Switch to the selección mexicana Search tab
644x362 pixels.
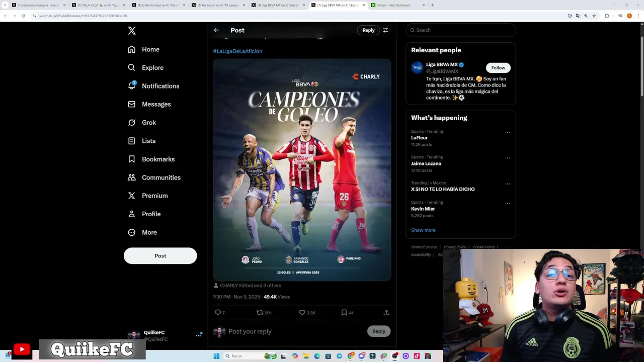click(x=38, y=5)
